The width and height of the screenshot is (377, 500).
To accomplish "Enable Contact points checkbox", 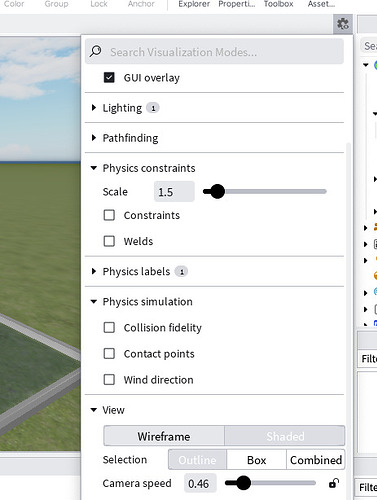I will (x=109, y=353).
